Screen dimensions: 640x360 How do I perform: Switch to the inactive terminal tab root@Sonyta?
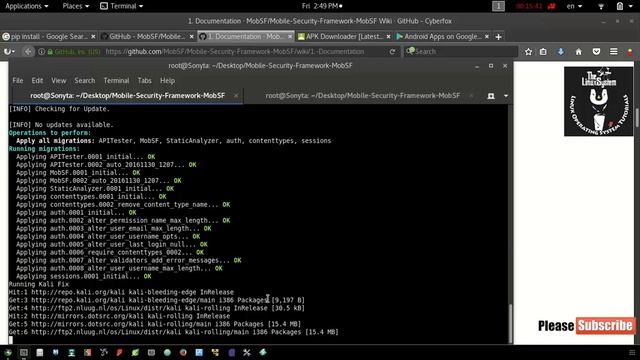click(x=362, y=96)
